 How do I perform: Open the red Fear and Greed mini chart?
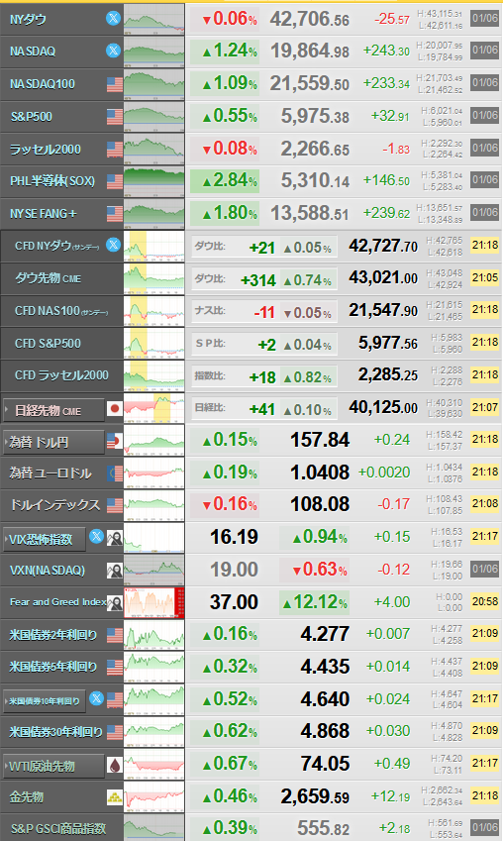coord(153,603)
